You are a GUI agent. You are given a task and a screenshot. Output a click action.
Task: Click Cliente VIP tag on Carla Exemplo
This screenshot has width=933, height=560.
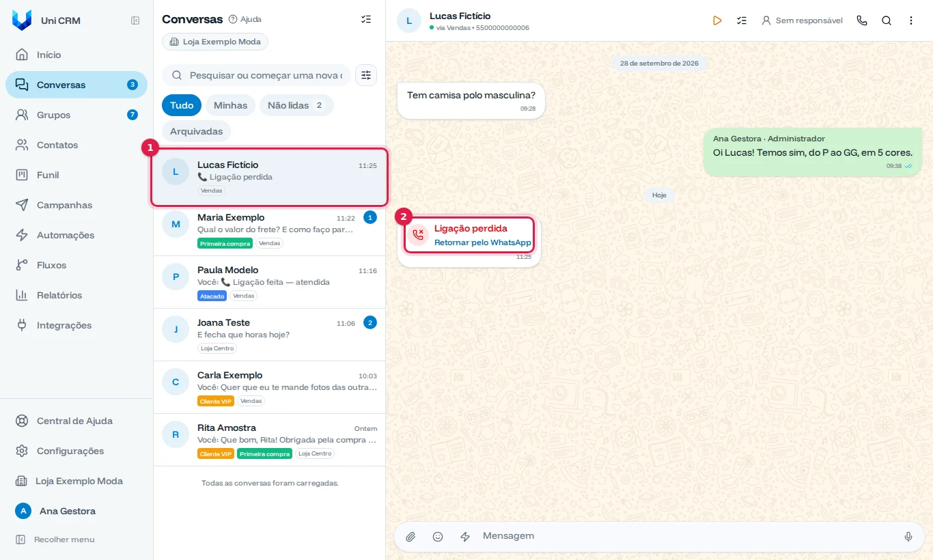(216, 401)
